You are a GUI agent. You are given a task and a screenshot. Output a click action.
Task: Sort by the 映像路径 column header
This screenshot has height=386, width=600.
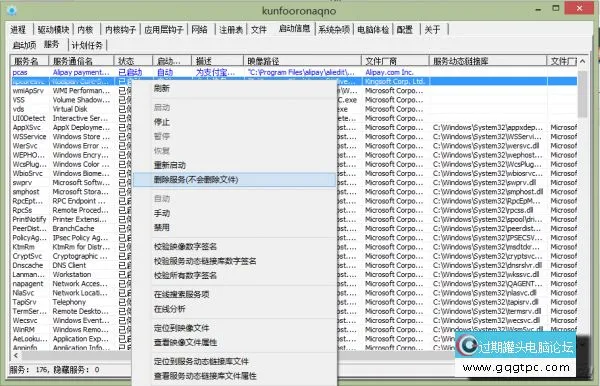click(302, 61)
